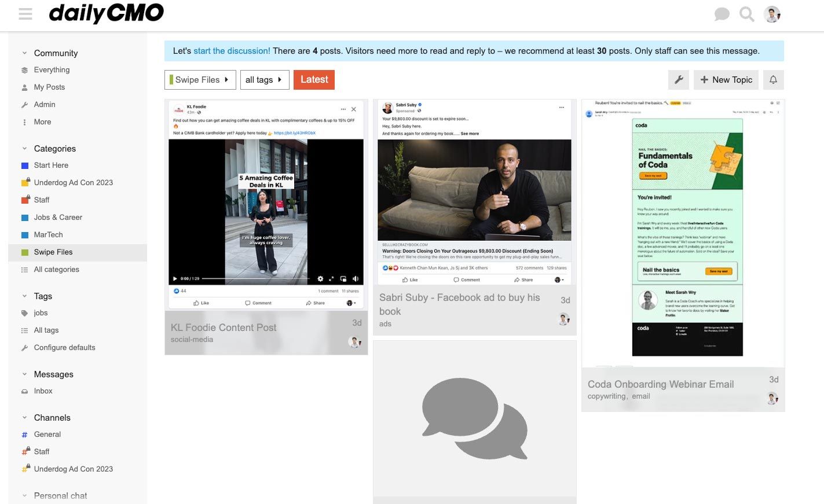Click the MarTech blue category swatch
This screenshot has height=504, width=824.
[x=25, y=235]
